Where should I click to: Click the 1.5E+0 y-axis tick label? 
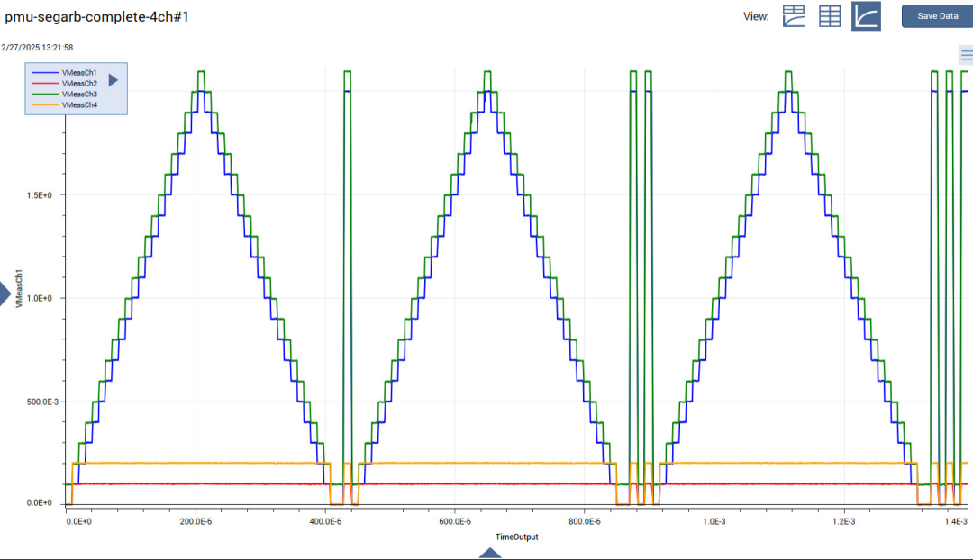39,195
